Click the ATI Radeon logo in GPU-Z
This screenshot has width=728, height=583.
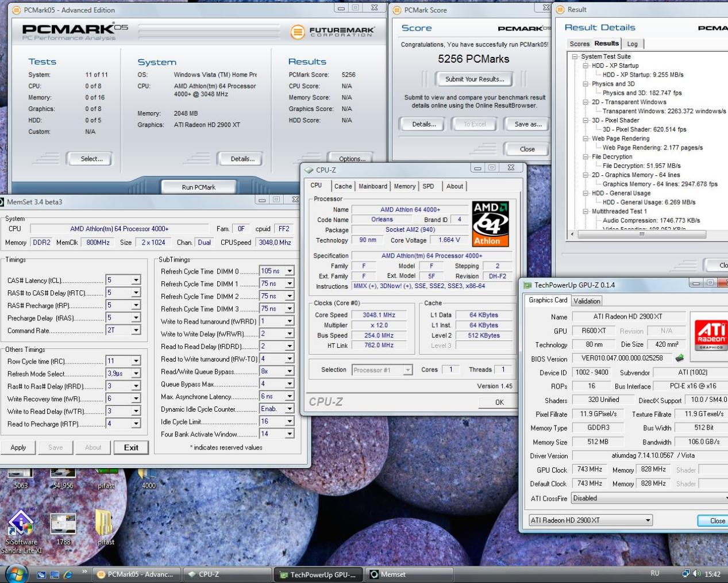coord(710,335)
